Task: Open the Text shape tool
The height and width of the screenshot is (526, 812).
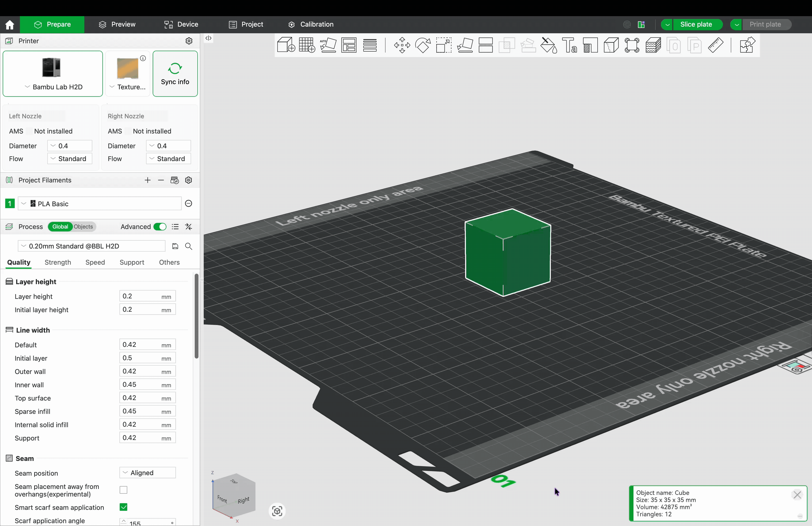Action: click(x=569, y=45)
